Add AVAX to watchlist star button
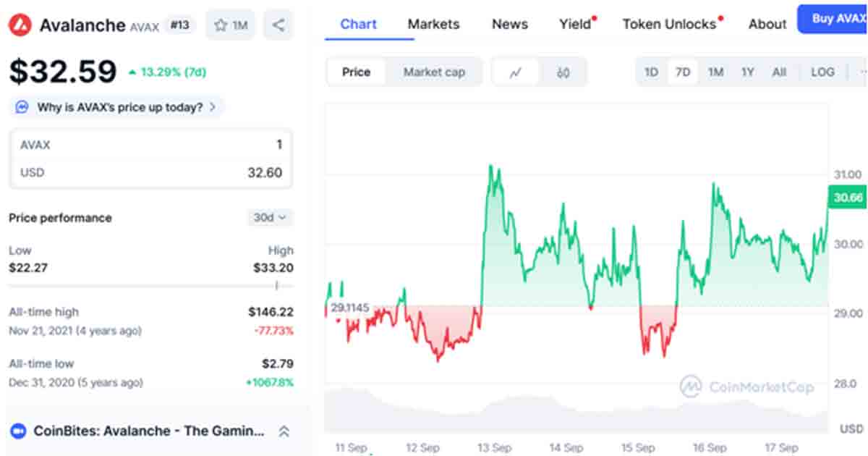The image size is (868, 456). click(x=231, y=25)
